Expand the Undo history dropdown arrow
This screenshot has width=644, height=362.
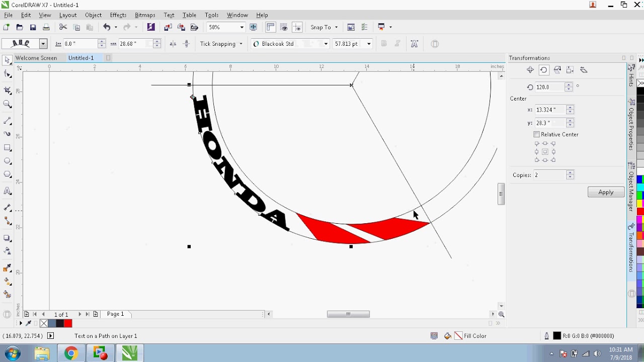click(116, 27)
